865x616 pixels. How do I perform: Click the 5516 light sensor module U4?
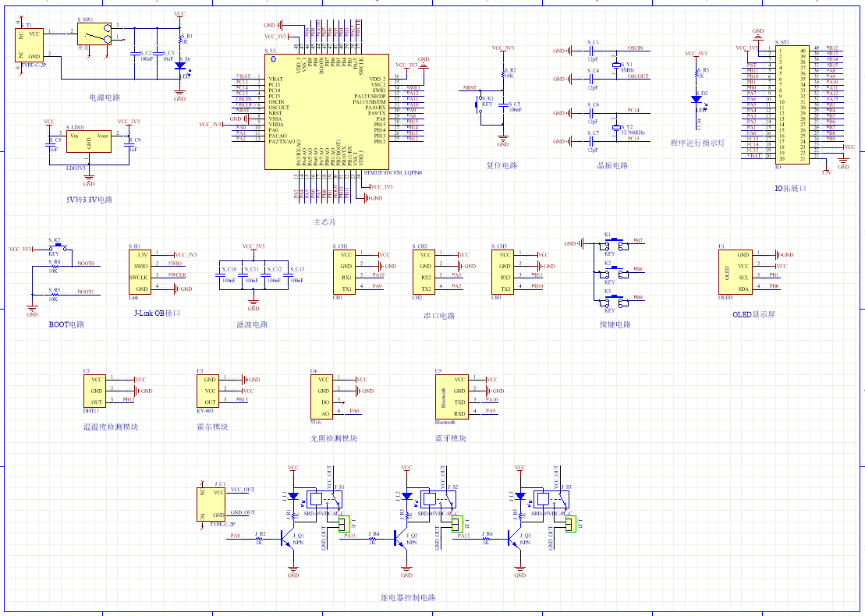pyautogui.click(x=321, y=398)
